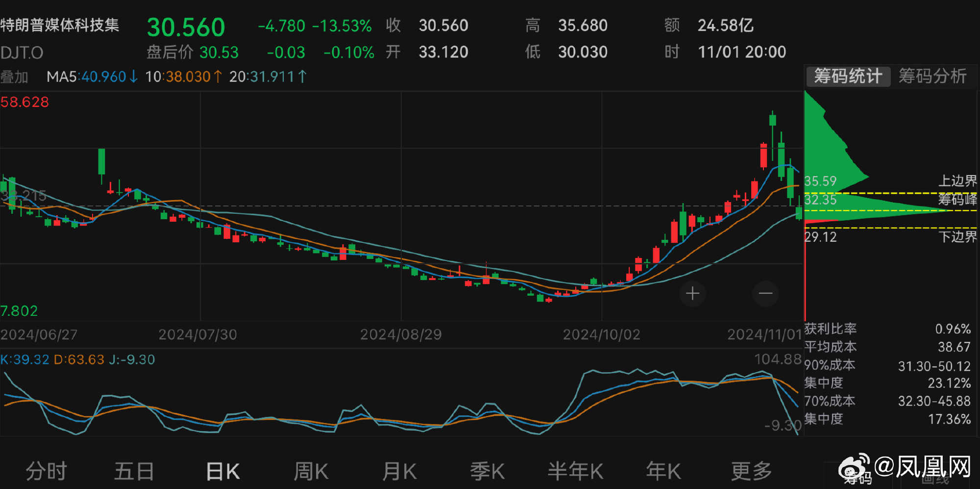980x489 pixels.
Task: Tap 90%成本 31.30-50.12 row
Action: (887, 365)
